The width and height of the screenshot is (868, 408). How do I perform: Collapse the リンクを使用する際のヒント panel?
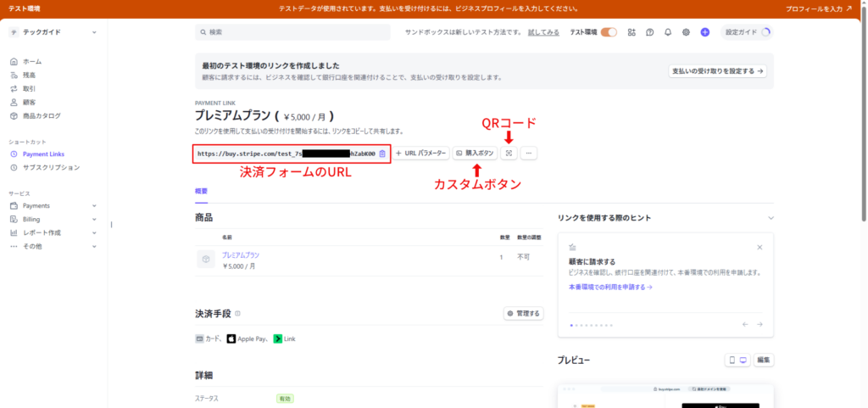click(x=771, y=218)
